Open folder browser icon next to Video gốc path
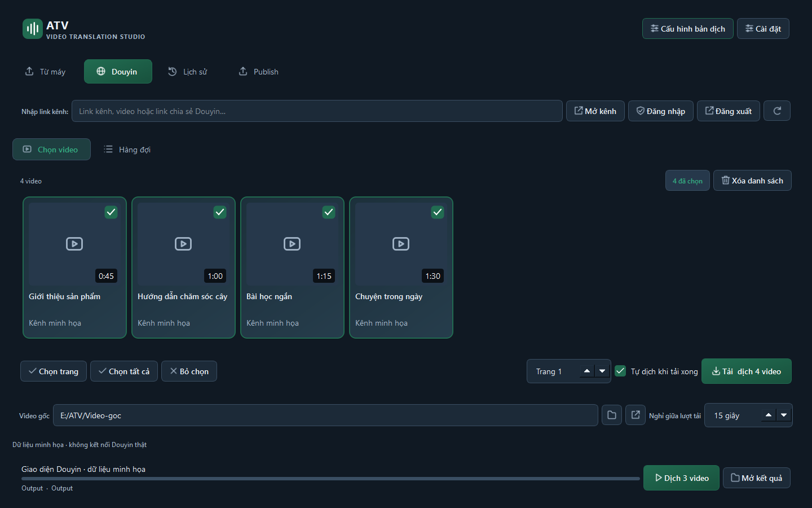Screen dimensions: 812x508 [x=612, y=415]
